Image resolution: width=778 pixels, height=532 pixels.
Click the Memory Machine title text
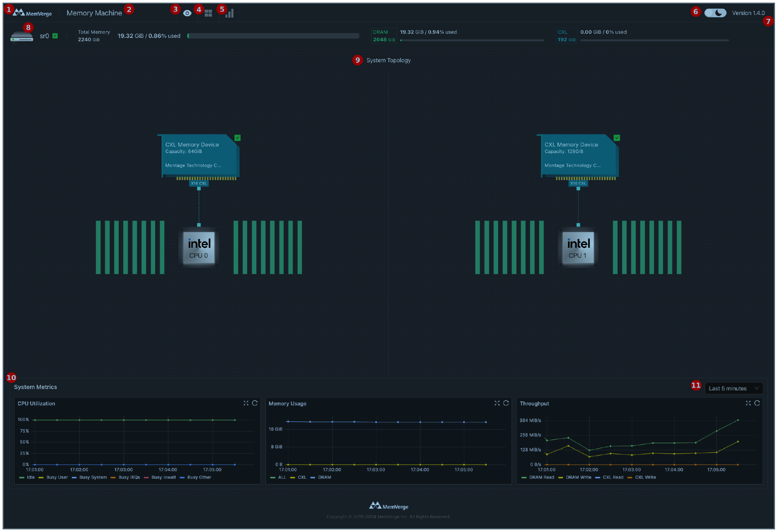click(x=94, y=13)
